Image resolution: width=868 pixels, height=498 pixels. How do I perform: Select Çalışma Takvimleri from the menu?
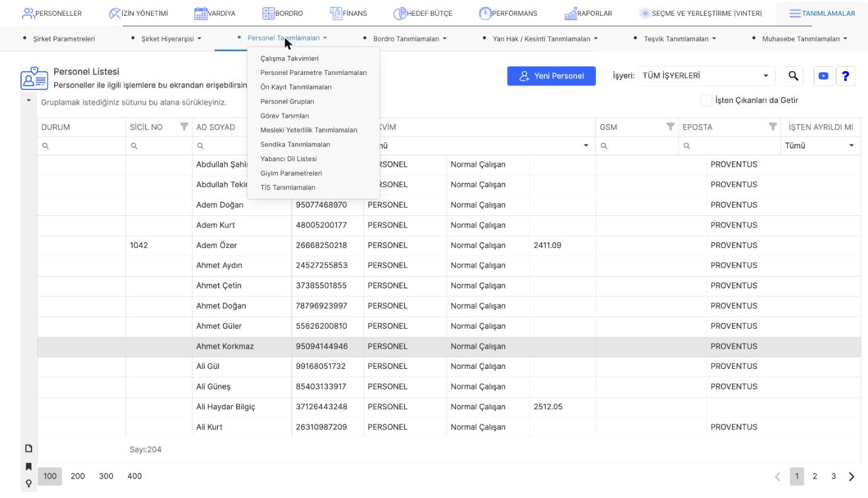point(290,59)
